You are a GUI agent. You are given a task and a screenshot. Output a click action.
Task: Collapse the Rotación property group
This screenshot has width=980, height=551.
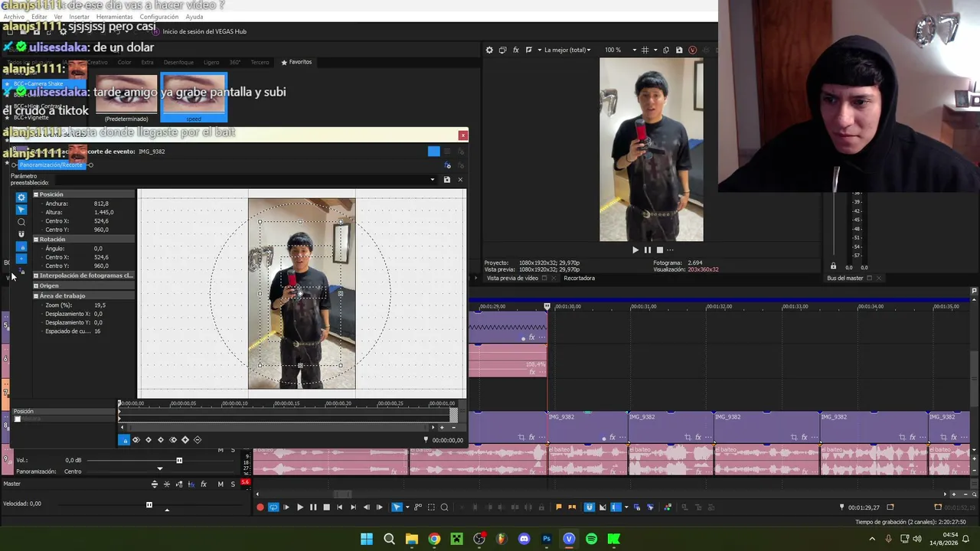(x=35, y=240)
